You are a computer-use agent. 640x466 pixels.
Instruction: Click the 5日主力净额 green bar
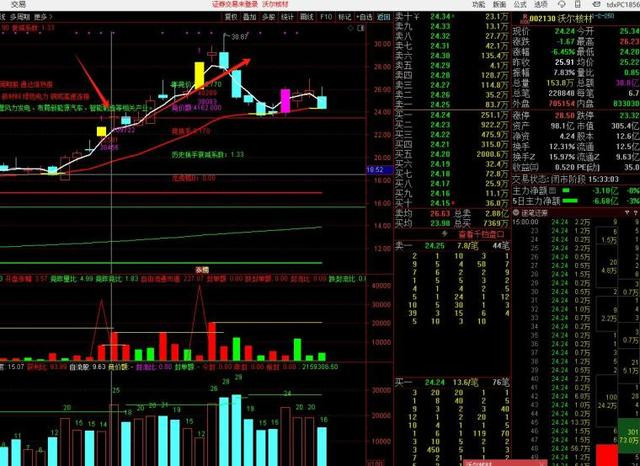[570, 201]
